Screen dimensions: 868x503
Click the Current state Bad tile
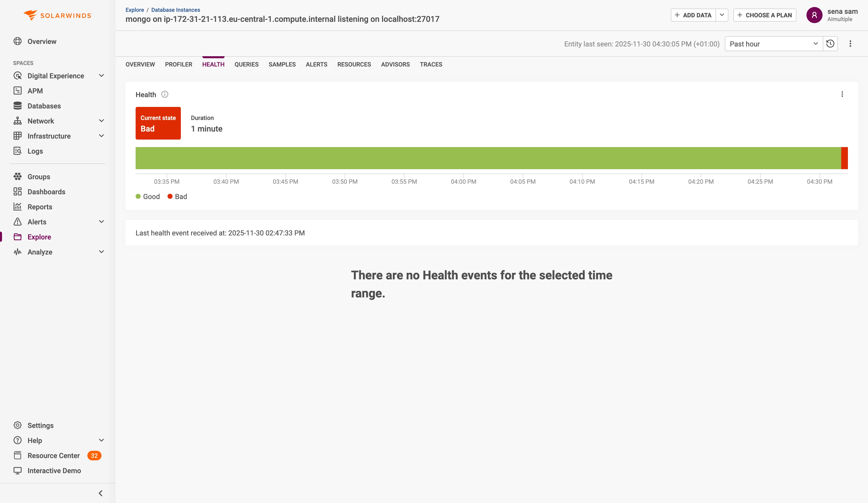(158, 123)
